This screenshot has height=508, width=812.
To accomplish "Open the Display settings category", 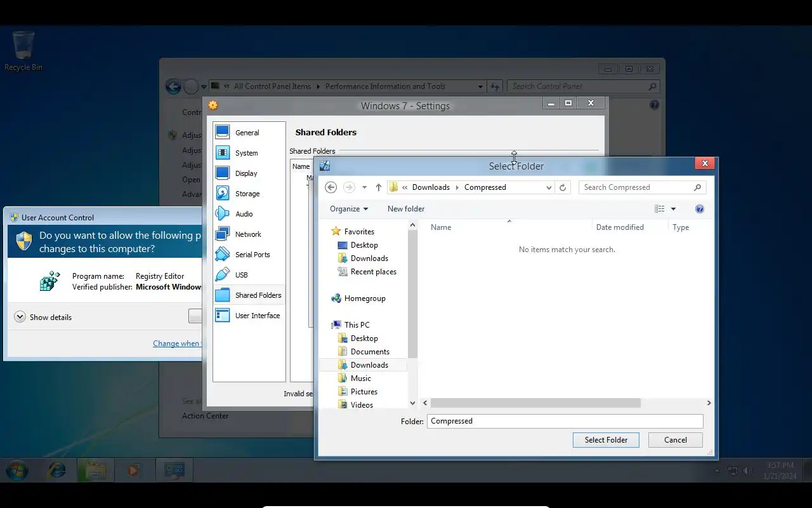I will [249, 173].
